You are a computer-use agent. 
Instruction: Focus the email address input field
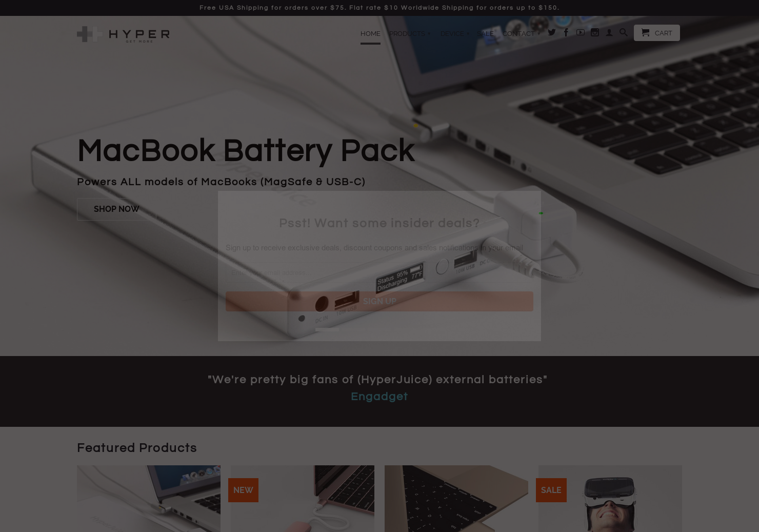tap(379, 273)
